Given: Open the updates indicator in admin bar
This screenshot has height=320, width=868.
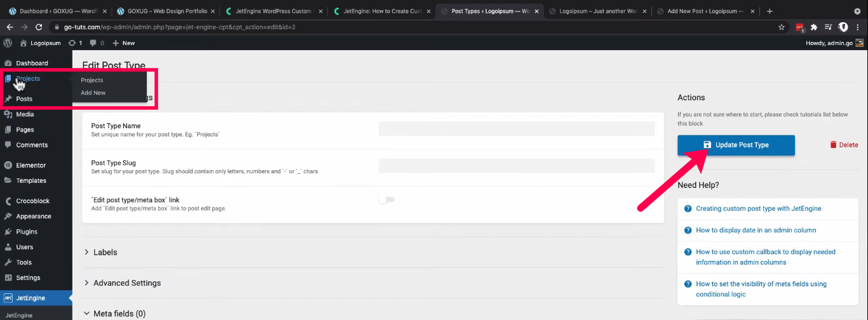Looking at the screenshot, I should [x=75, y=43].
